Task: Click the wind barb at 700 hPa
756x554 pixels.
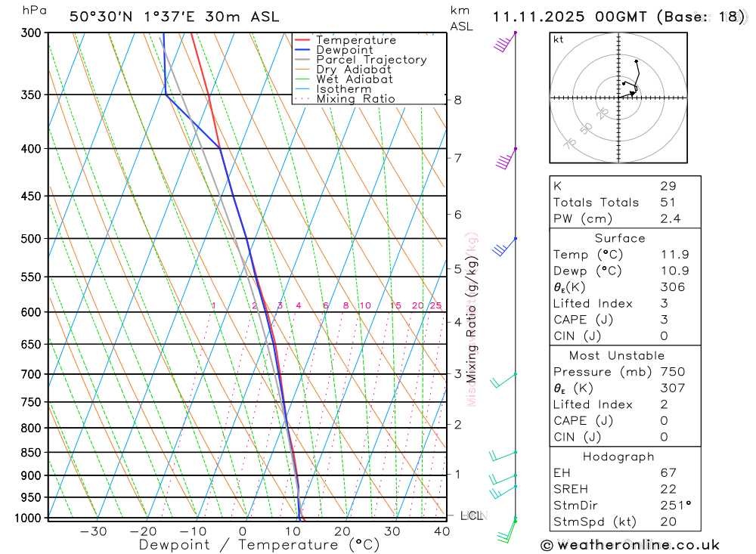Action: (x=503, y=380)
